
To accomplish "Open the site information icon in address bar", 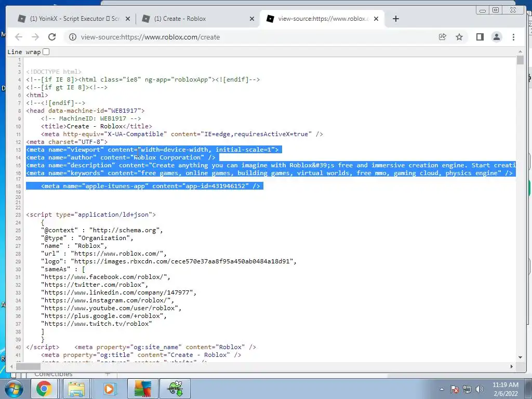I will coord(73,37).
